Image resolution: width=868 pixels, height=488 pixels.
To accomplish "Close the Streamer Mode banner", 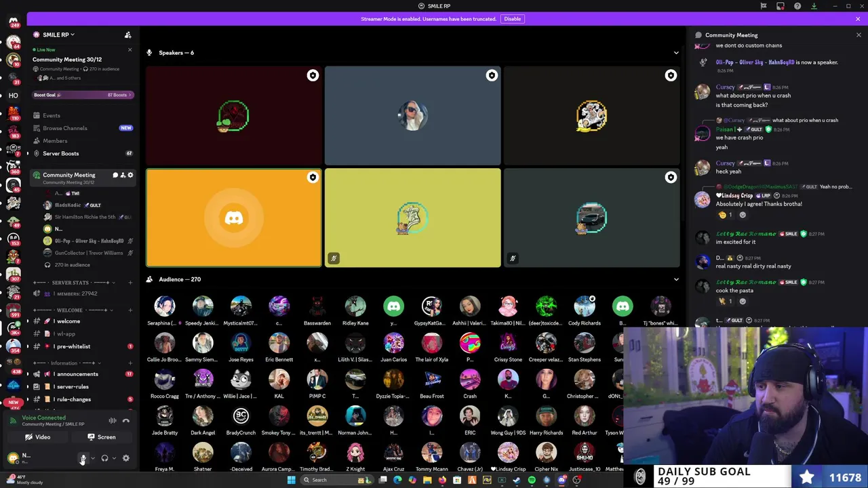I will coord(858,19).
